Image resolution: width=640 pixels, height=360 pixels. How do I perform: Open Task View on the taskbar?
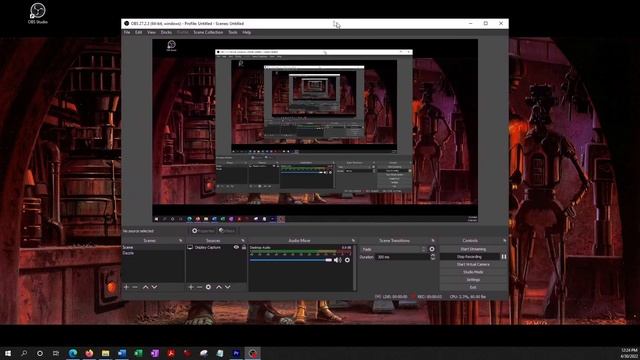(x=56, y=353)
